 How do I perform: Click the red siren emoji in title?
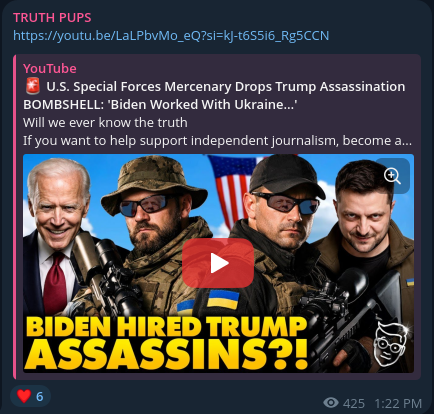[x=33, y=86]
